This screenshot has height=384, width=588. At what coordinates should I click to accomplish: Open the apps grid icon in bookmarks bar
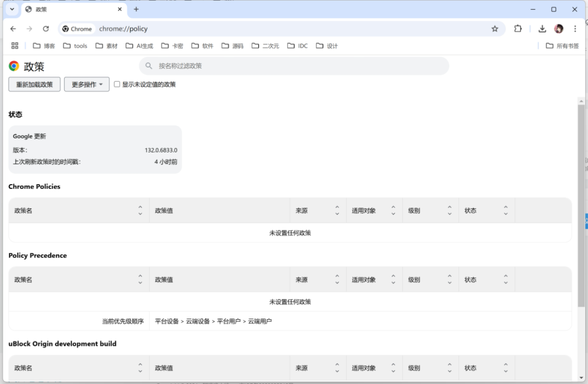point(15,46)
